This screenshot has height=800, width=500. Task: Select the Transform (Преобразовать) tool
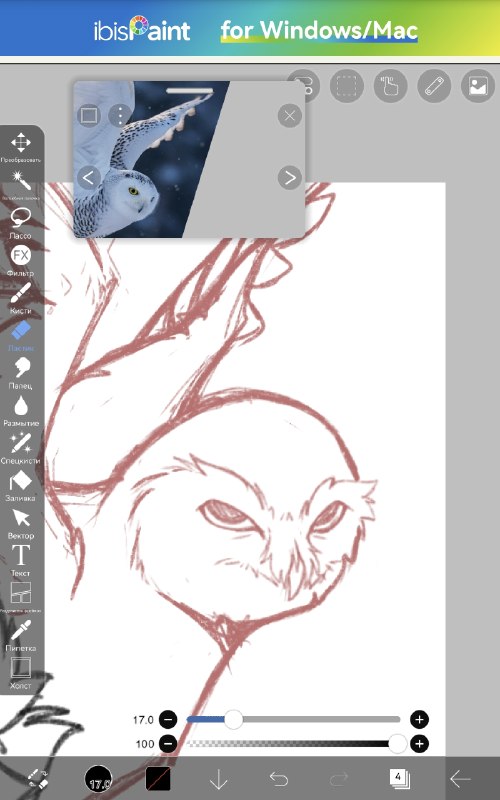(20, 147)
